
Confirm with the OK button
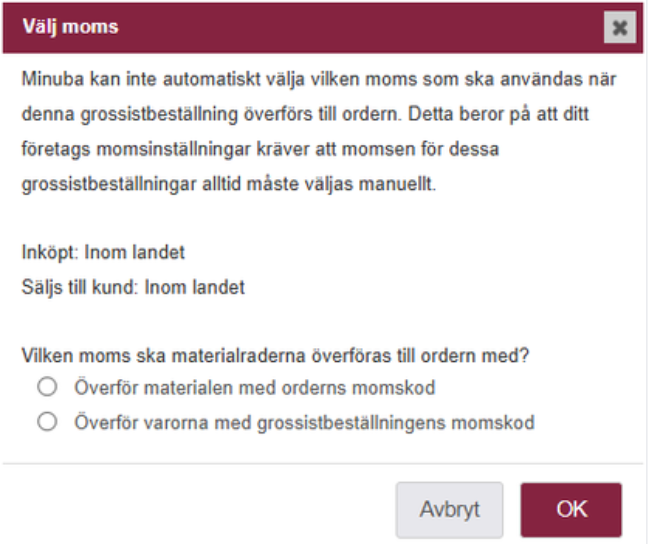coord(572,509)
